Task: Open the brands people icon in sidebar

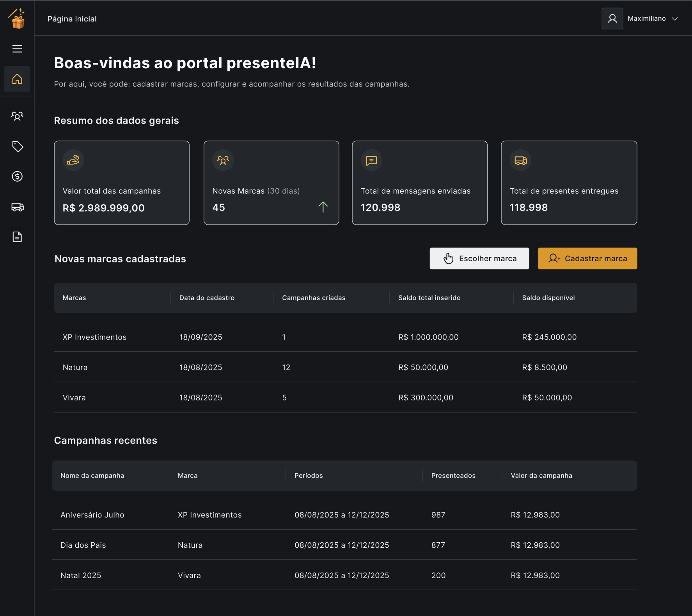Action: [17, 116]
